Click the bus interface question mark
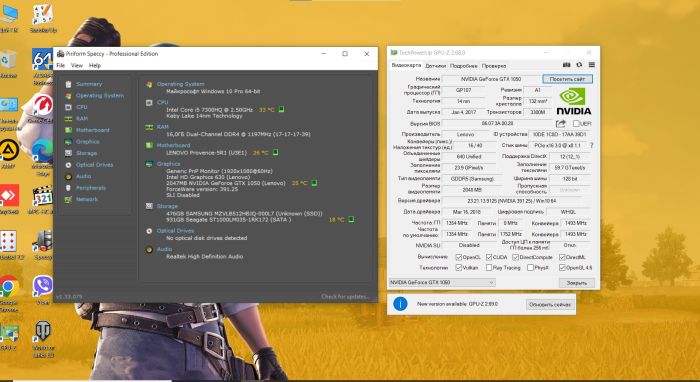The image size is (700, 382). 592,145
